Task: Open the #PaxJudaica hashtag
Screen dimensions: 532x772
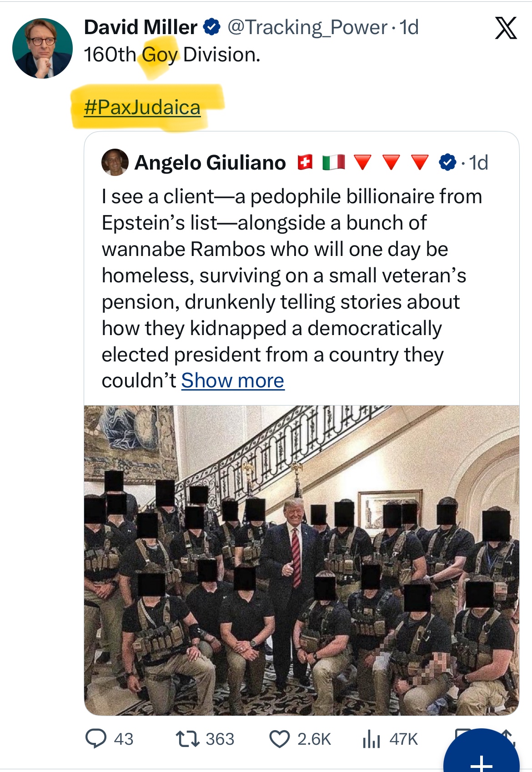Action: tap(142, 107)
